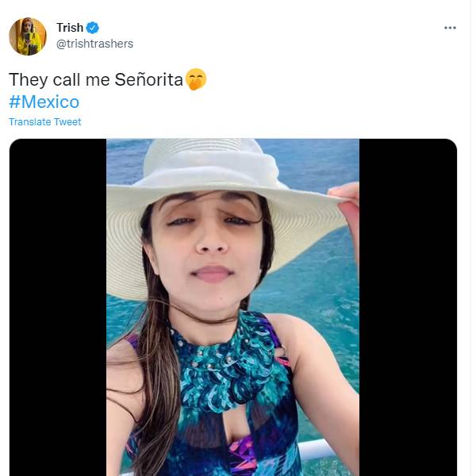Image resolution: width=476 pixels, height=476 pixels.
Task: Open the #Mexico hashtag
Action: [x=44, y=102]
